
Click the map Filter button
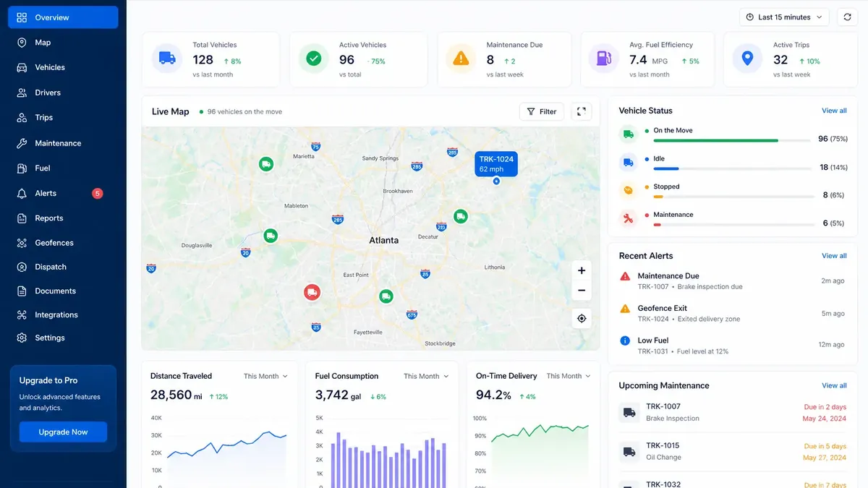click(x=542, y=111)
